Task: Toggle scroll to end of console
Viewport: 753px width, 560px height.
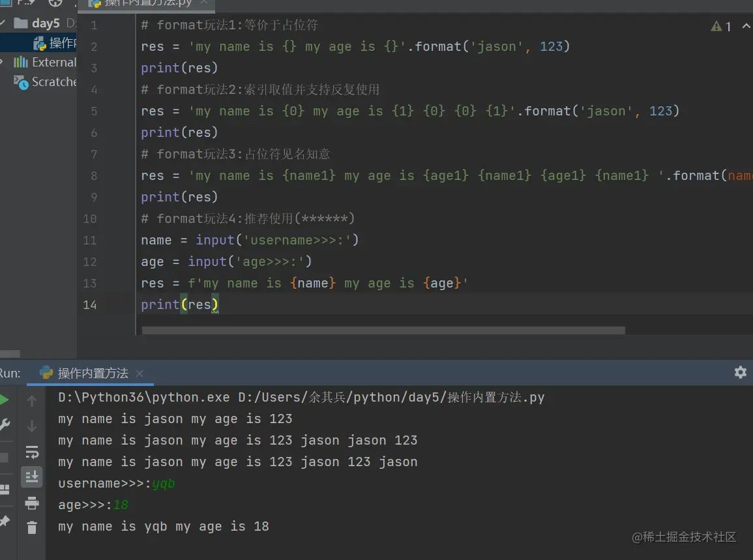Action: [x=32, y=477]
